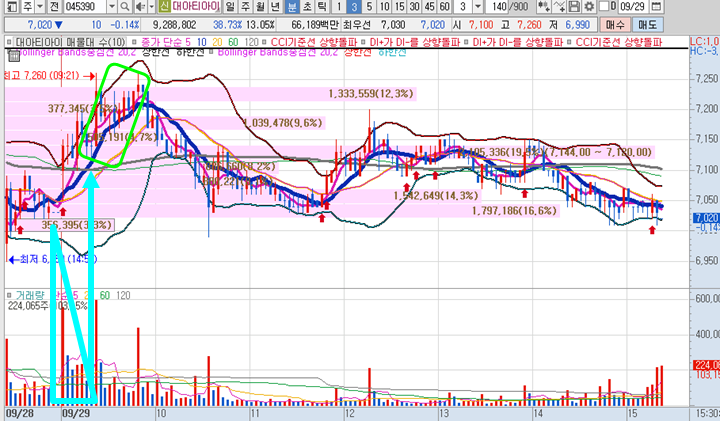
Task: Click the add chart indicator icon
Action: click(x=544, y=6)
